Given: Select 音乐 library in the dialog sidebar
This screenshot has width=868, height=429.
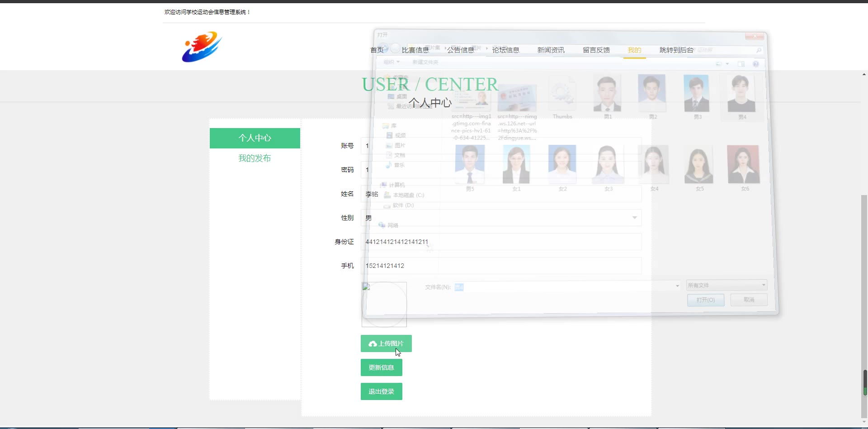Looking at the screenshot, I should [x=395, y=165].
